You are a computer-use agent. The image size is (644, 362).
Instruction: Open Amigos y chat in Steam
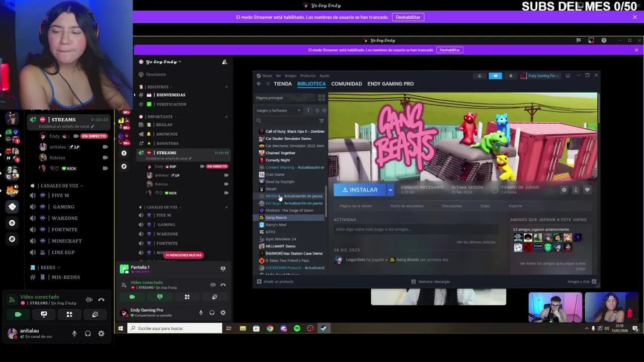point(582,282)
